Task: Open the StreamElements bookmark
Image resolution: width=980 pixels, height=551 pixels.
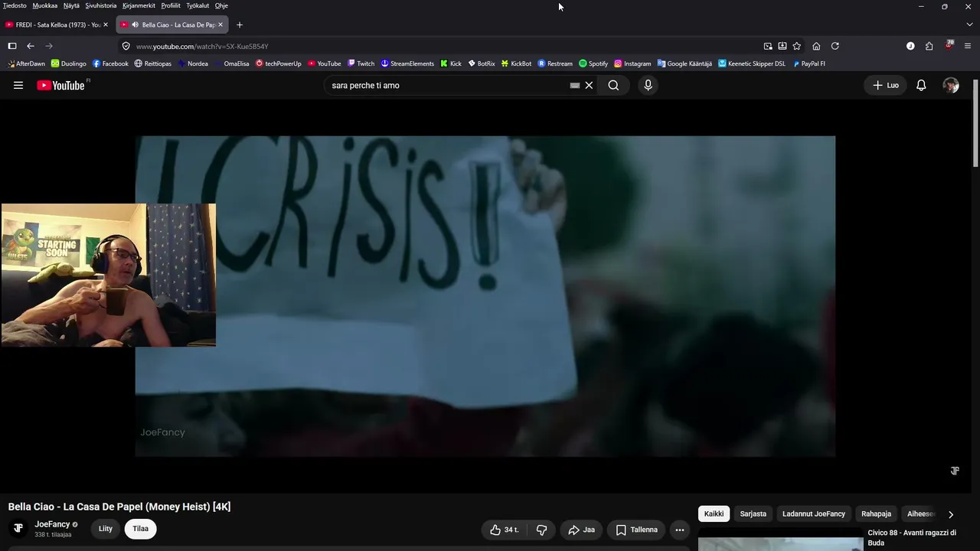Action: point(407,64)
